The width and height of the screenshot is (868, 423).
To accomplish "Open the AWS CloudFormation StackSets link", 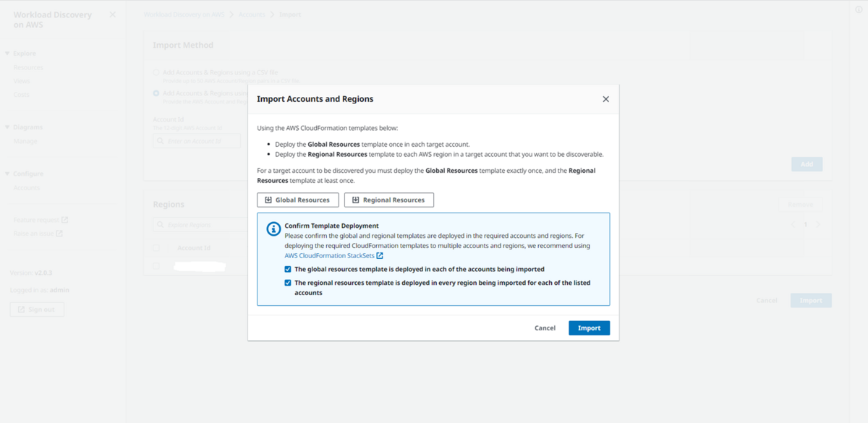I will coord(329,255).
